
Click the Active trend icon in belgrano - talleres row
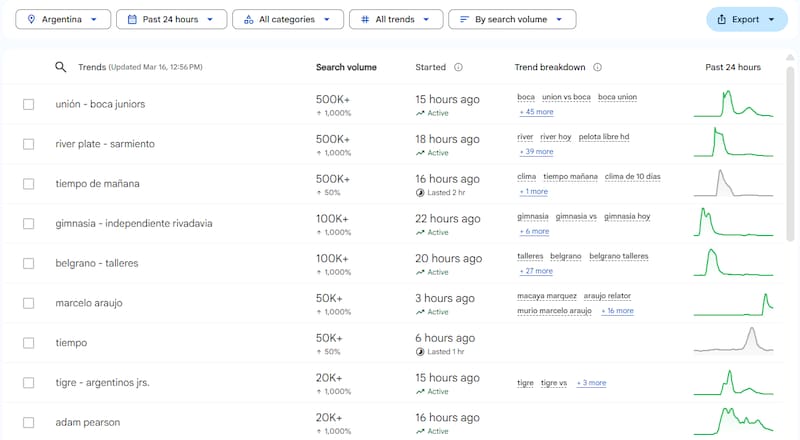(420, 273)
